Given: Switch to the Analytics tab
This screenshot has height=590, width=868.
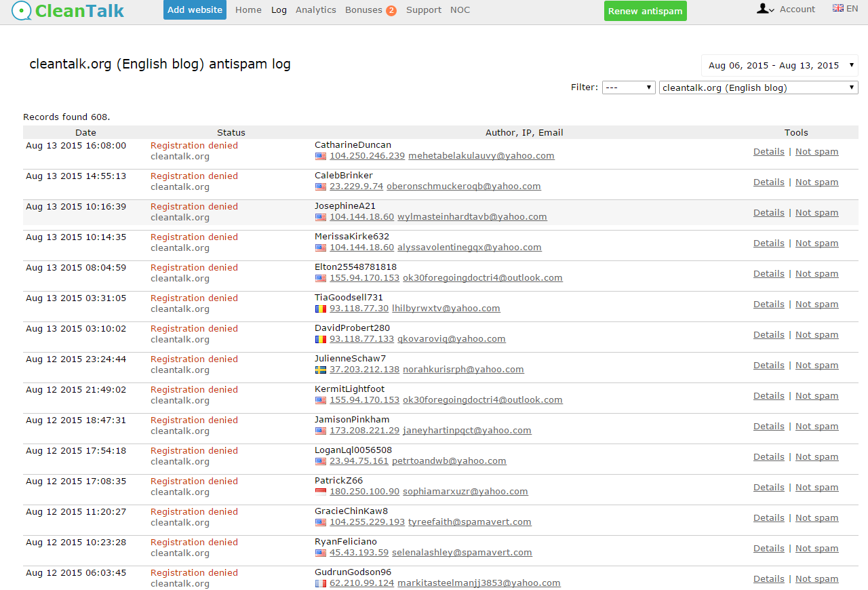Looking at the screenshot, I should [315, 9].
